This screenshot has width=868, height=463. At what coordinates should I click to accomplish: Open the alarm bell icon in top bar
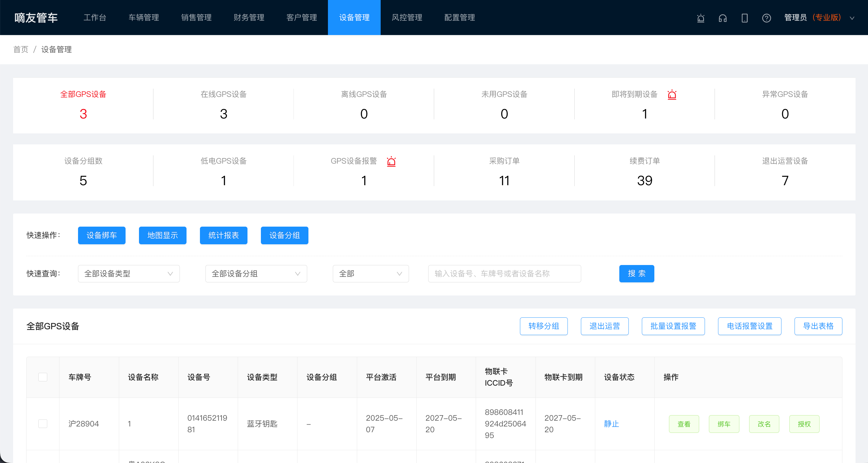[701, 18]
